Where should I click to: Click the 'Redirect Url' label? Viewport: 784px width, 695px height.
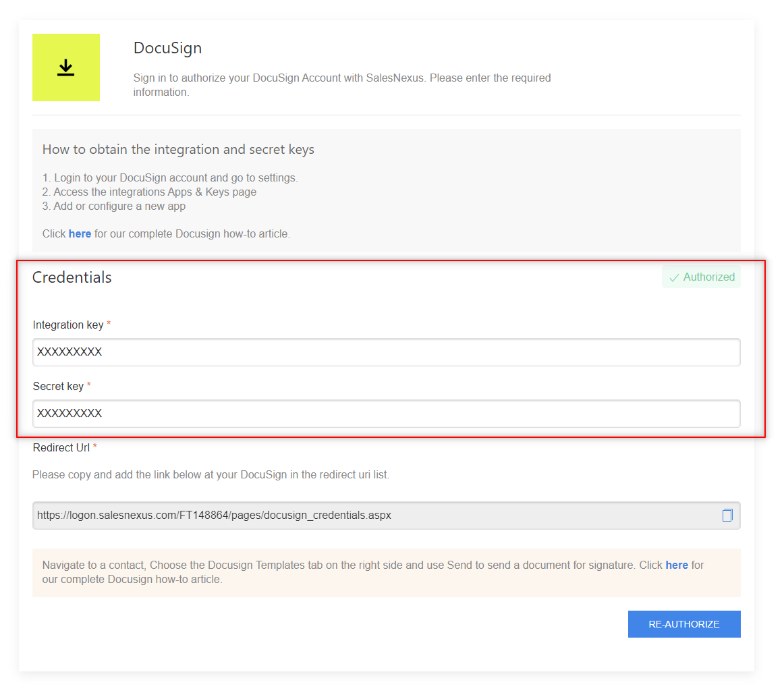[x=61, y=448]
